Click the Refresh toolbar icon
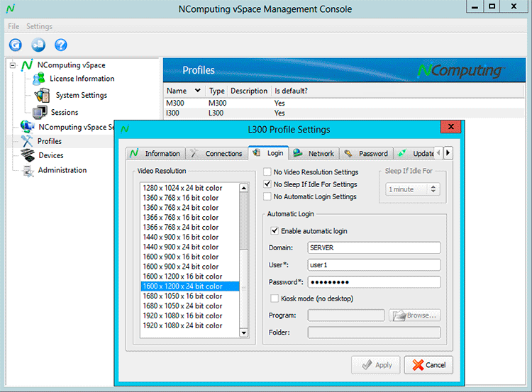532x392 pixels. [x=16, y=45]
